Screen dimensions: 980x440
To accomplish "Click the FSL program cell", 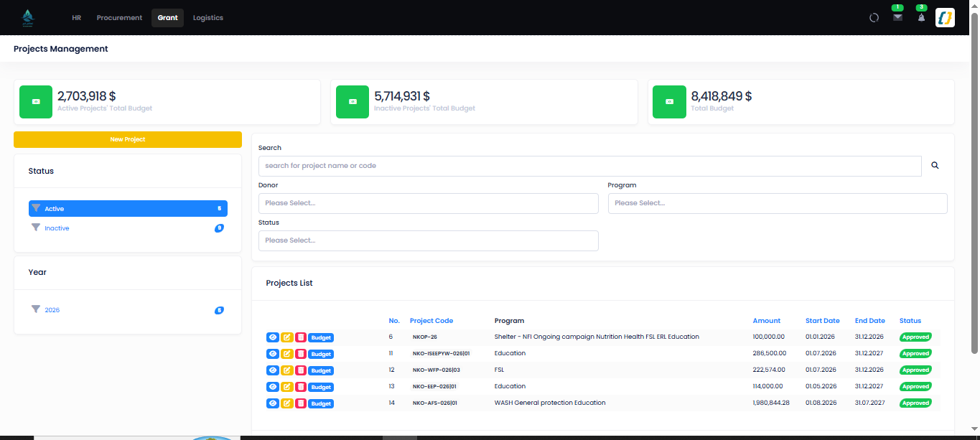I will (x=500, y=370).
